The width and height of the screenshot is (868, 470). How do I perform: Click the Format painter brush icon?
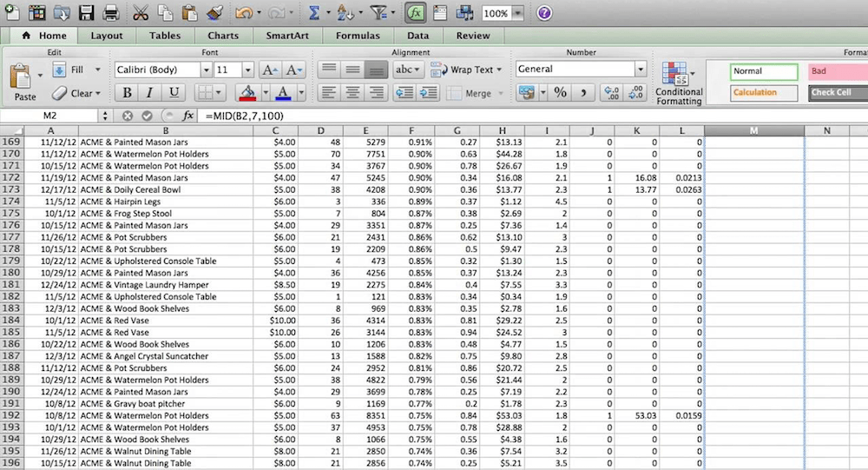pos(214,12)
